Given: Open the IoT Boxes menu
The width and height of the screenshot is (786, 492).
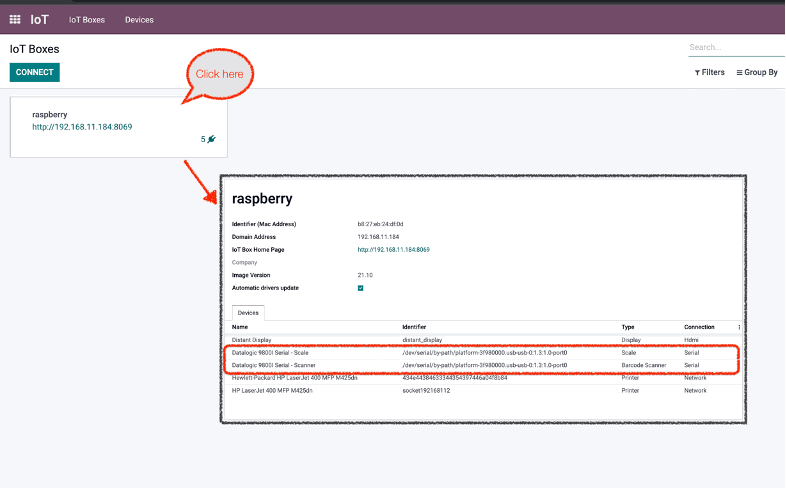Looking at the screenshot, I should coord(87,19).
